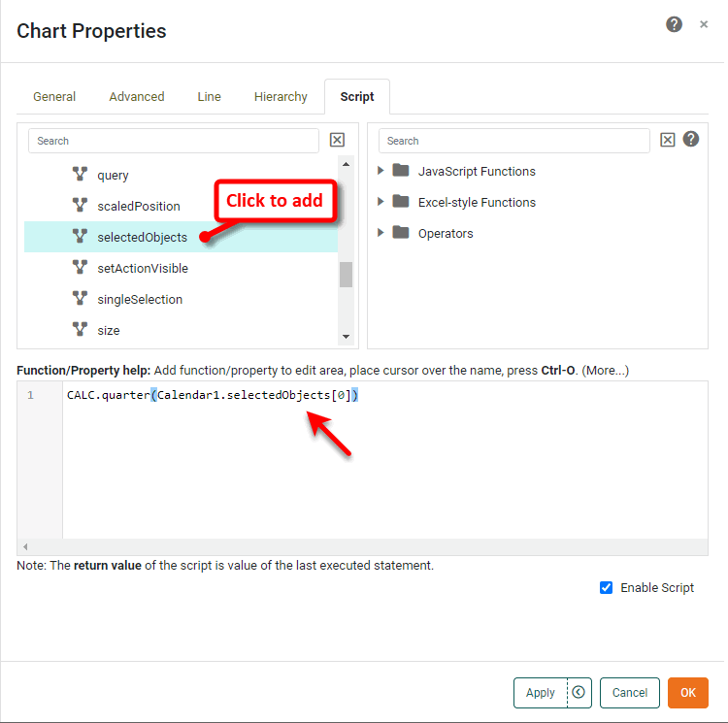The width and height of the screenshot is (728, 723).
Task: Expand the Excel-style Functions folder
Action: (x=381, y=203)
